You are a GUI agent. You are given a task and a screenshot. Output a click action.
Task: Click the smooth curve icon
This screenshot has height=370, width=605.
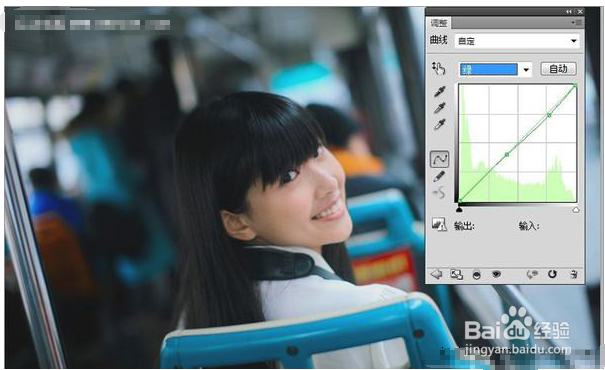439,192
